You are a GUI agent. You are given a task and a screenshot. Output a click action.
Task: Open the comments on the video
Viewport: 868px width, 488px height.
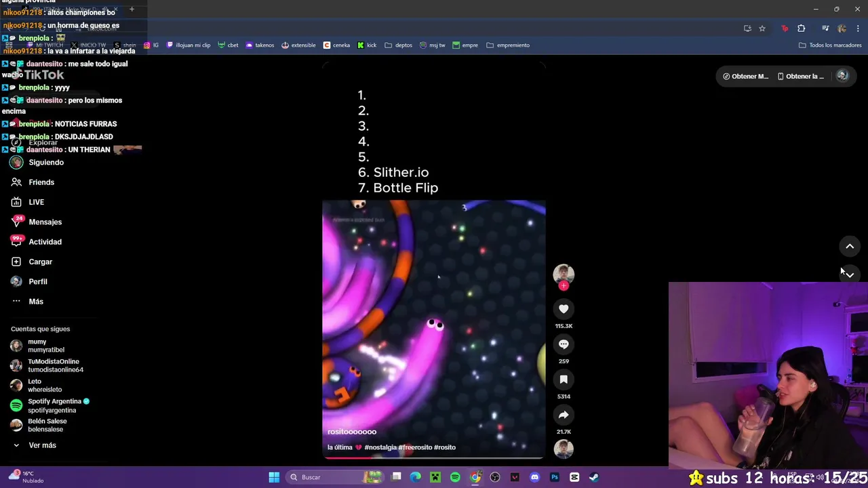click(x=564, y=344)
